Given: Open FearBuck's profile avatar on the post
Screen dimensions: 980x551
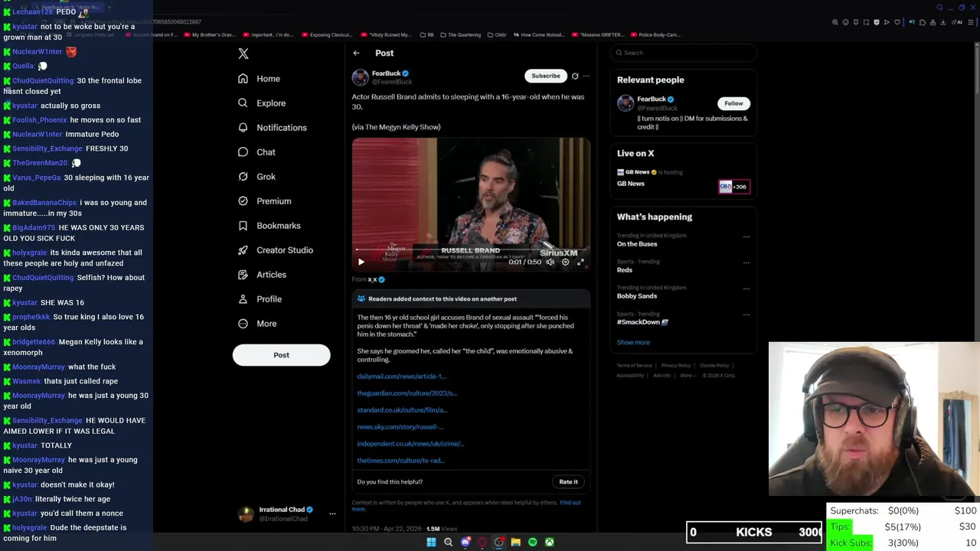Looking at the screenshot, I should pos(360,77).
